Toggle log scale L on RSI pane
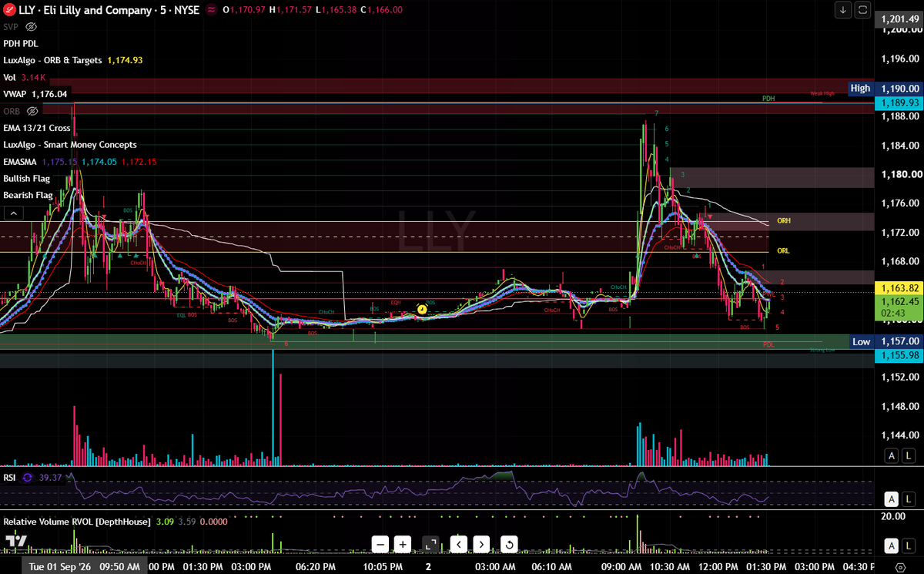 click(x=908, y=499)
